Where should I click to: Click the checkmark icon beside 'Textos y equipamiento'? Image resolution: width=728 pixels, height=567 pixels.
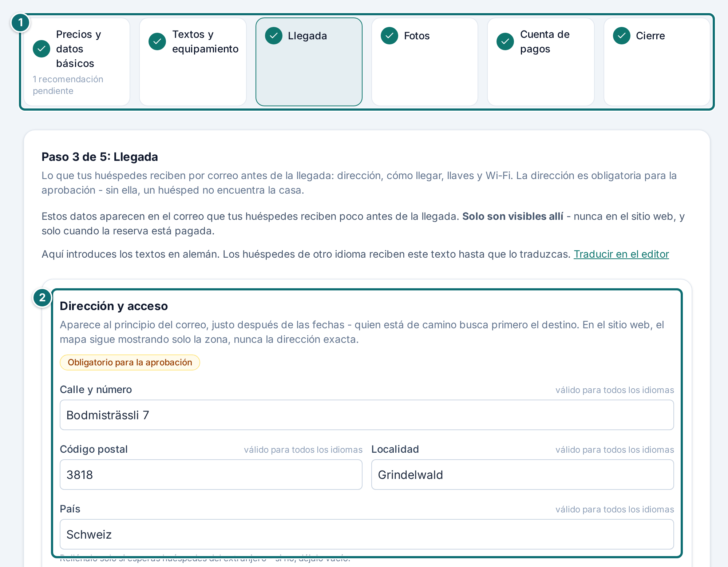pos(157,41)
